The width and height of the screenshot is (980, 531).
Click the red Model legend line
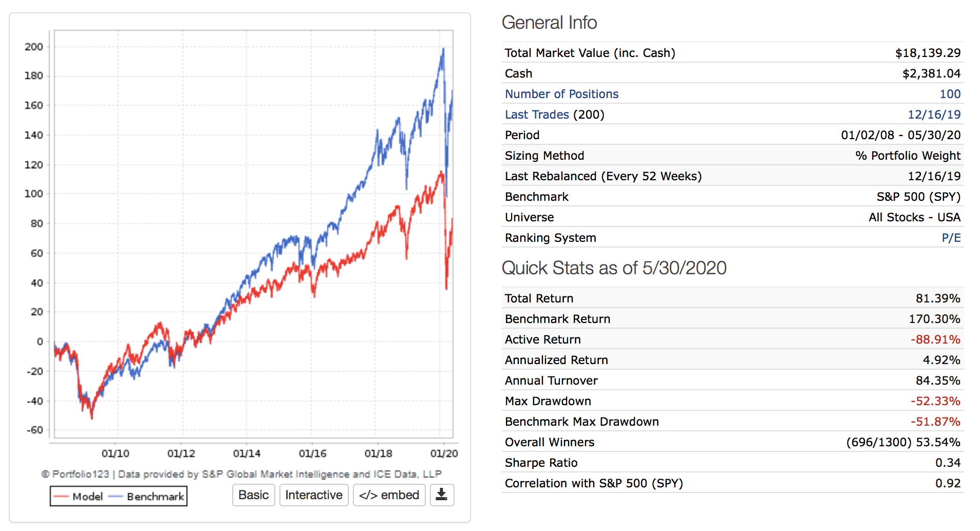click(61, 497)
